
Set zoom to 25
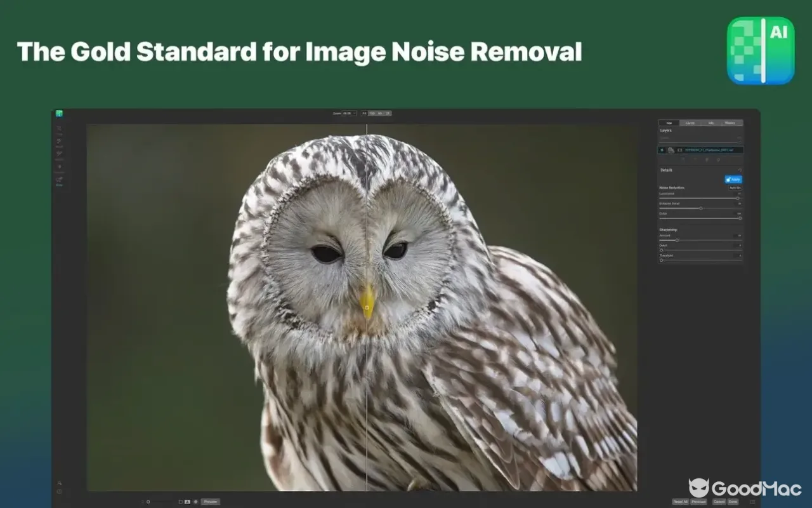[388, 114]
